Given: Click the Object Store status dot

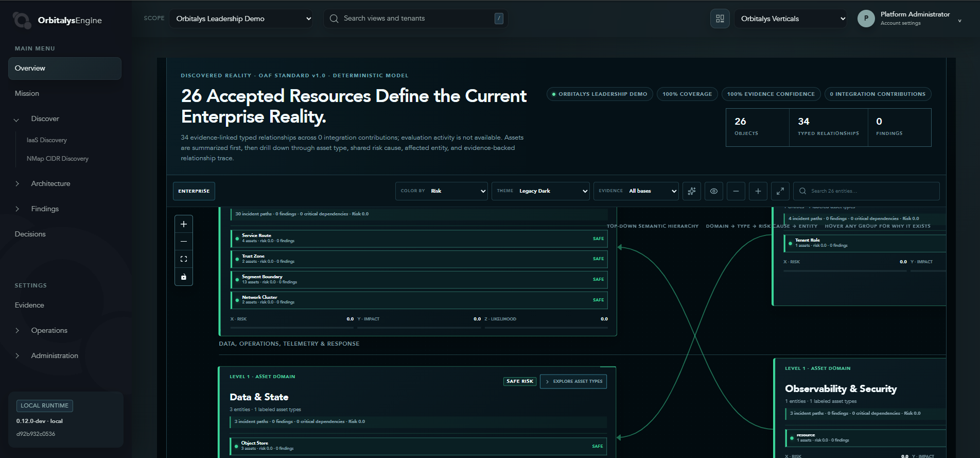Looking at the screenshot, I should 236,446.
